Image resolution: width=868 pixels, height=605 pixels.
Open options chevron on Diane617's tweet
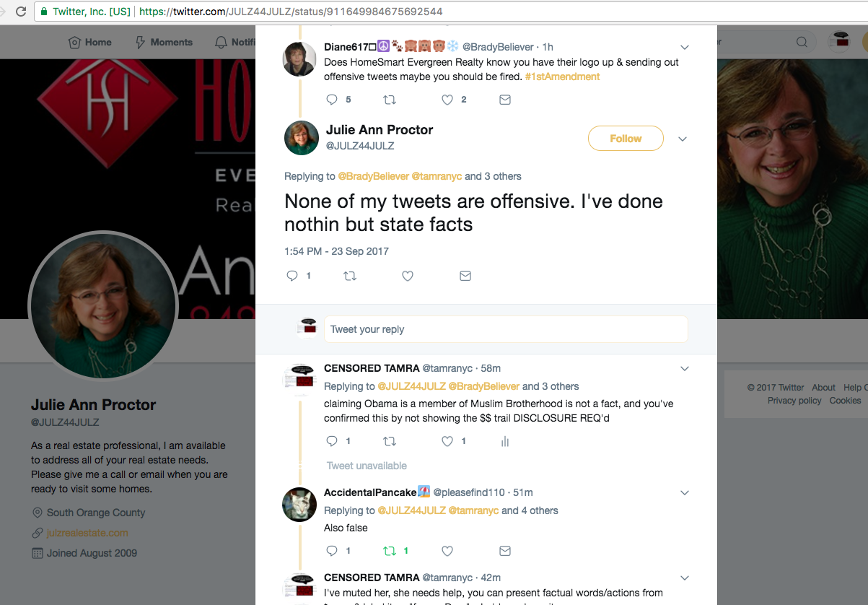(685, 48)
